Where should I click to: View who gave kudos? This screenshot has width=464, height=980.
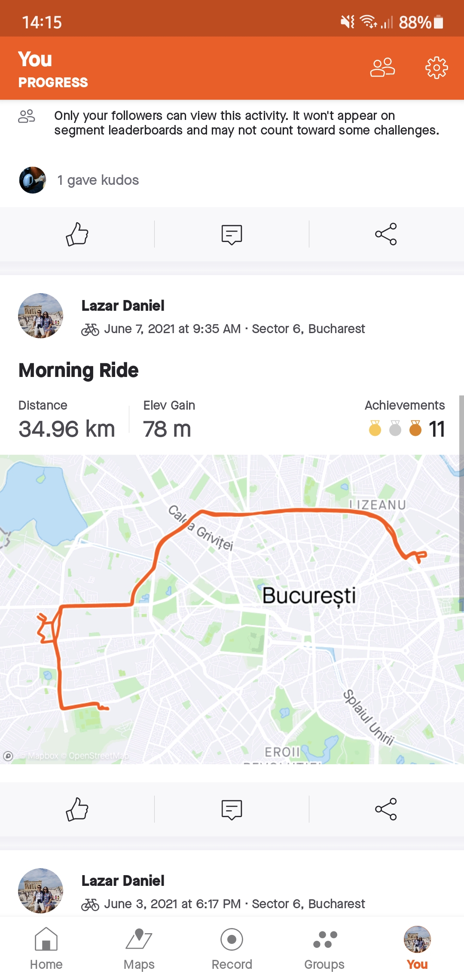coord(98,180)
